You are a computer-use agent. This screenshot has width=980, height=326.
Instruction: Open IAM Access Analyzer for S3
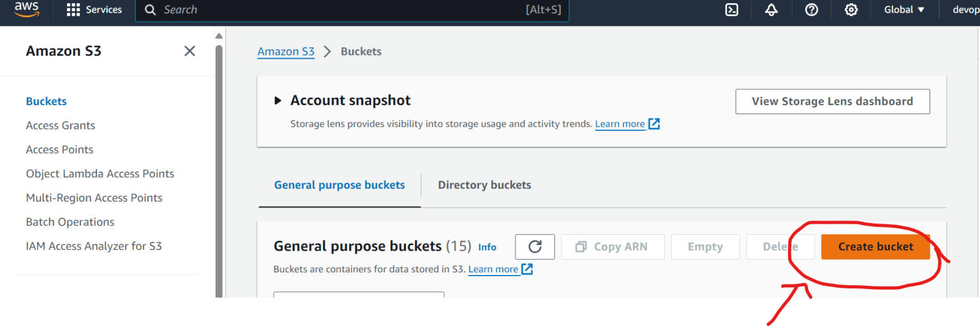pyautogui.click(x=94, y=246)
